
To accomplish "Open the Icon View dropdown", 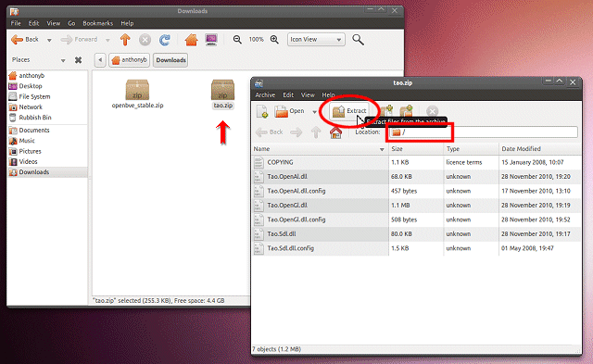I will click(316, 39).
